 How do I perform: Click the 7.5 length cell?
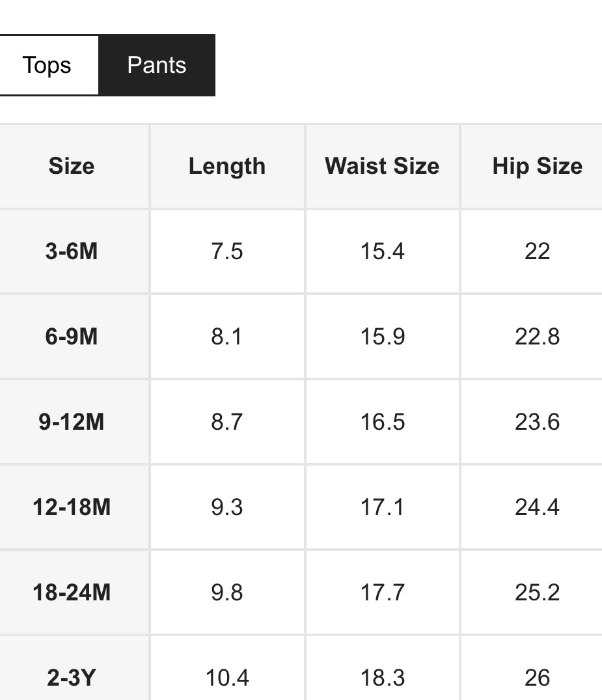tap(227, 251)
